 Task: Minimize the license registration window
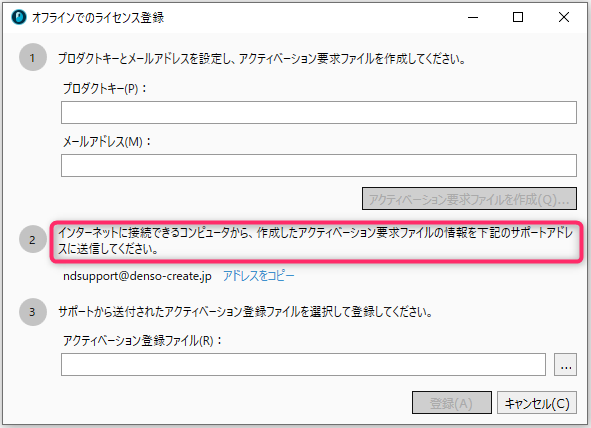(x=473, y=17)
